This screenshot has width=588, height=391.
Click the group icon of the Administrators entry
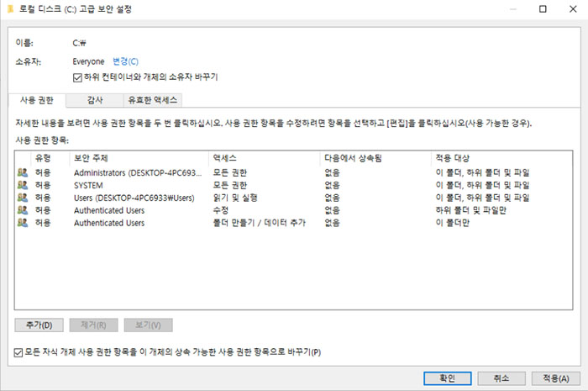pyautogui.click(x=23, y=172)
